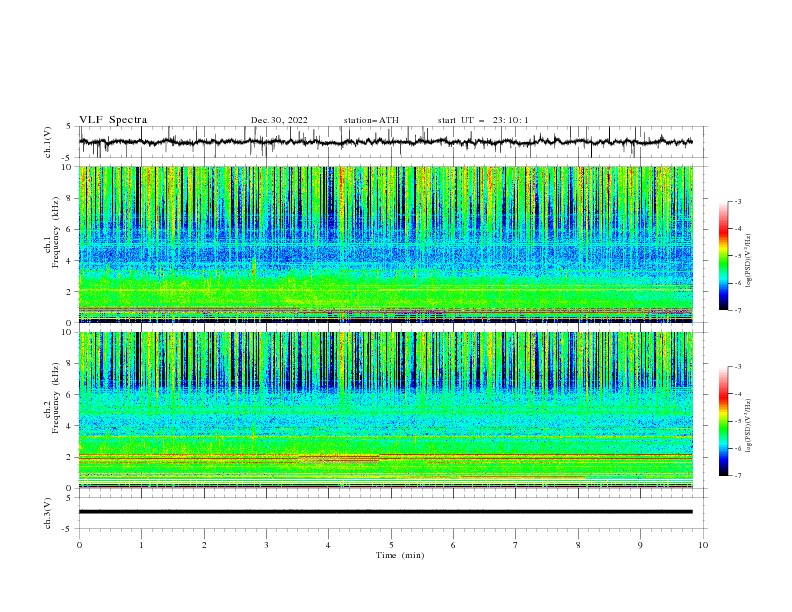Click the "-5" tick on ch.2 colorbar
The height and width of the screenshot is (612, 792).
[x=738, y=421]
